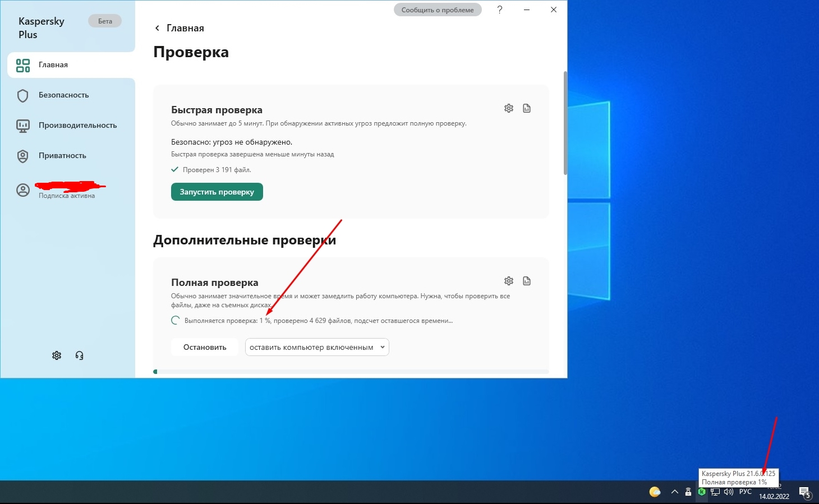The height and width of the screenshot is (504, 819).
Task: Click the Бета badge
Action: tap(105, 21)
